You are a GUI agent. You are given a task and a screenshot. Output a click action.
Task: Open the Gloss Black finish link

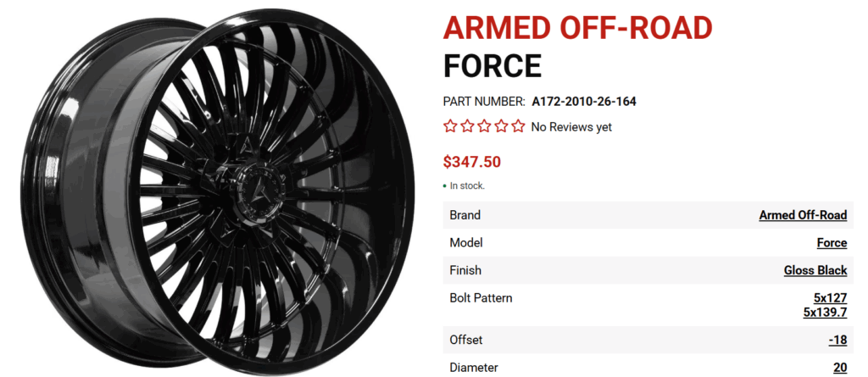[x=815, y=271]
